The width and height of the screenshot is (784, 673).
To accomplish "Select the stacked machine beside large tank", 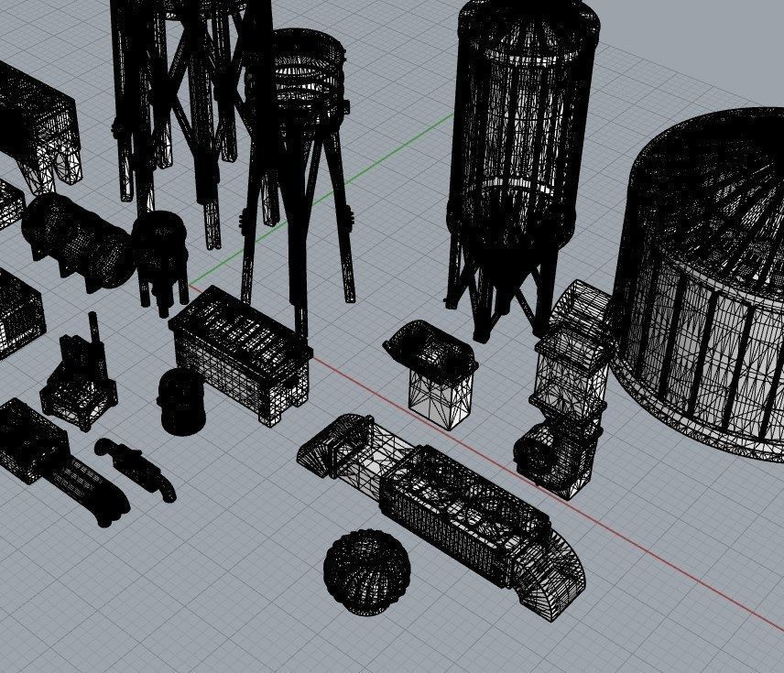I will pos(565,390).
